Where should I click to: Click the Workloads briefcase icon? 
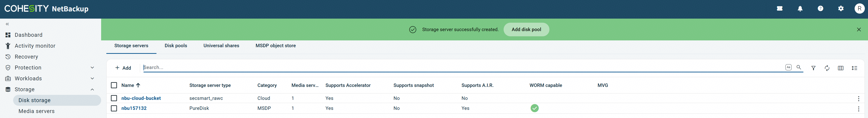click(8, 79)
